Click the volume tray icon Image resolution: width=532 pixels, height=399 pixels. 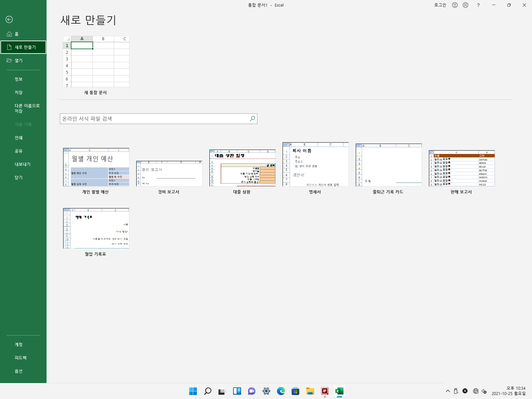(484, 391)
